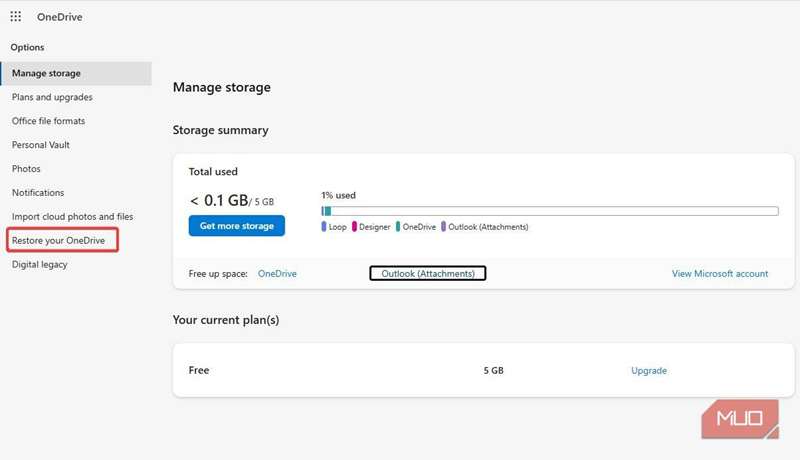
Task: Click the 'Free' plan name
Action: point(199,370)
